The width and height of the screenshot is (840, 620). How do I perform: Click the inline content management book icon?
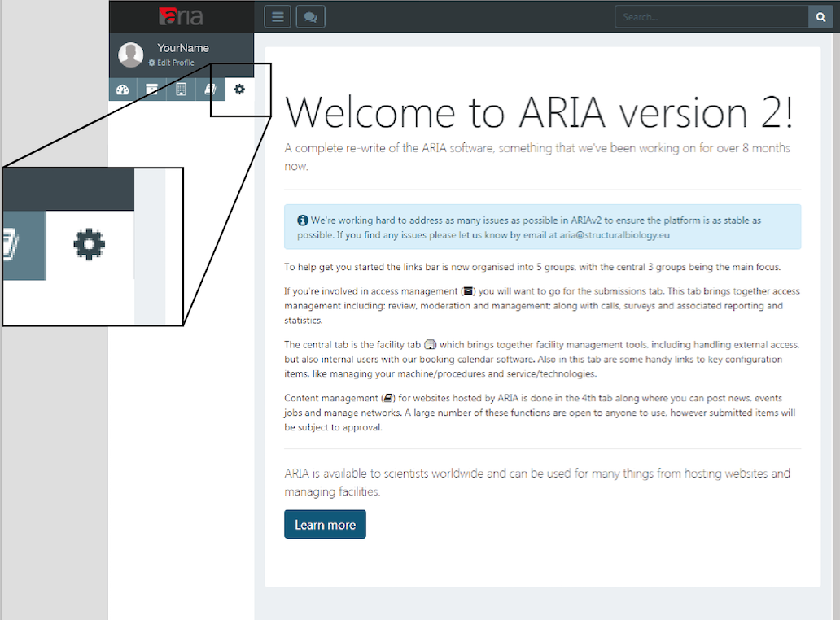click(x=388, y=399)
